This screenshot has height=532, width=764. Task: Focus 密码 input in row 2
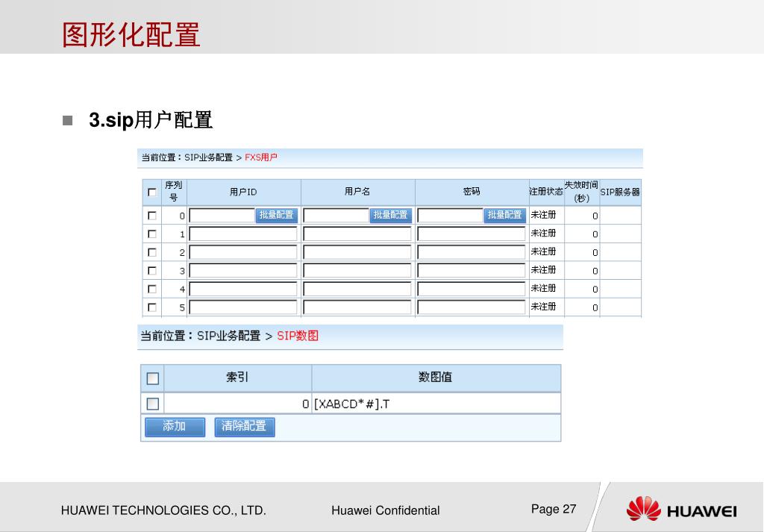pyautogui.click(x=472, y=252)
